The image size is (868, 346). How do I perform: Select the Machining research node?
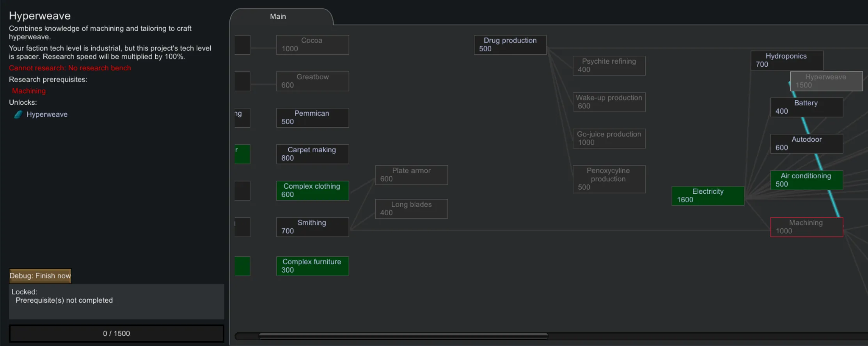(x=806, y=227)
